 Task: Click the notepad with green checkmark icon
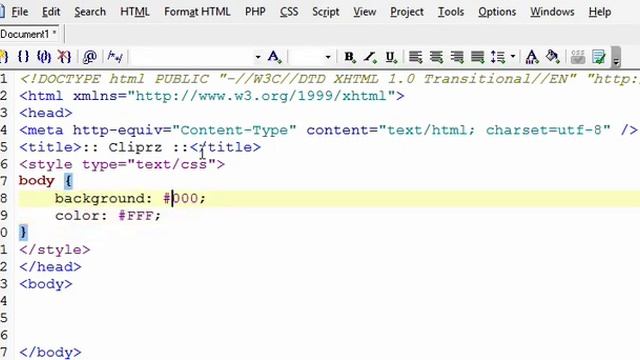pyautogui.click(x=599, y=57)
